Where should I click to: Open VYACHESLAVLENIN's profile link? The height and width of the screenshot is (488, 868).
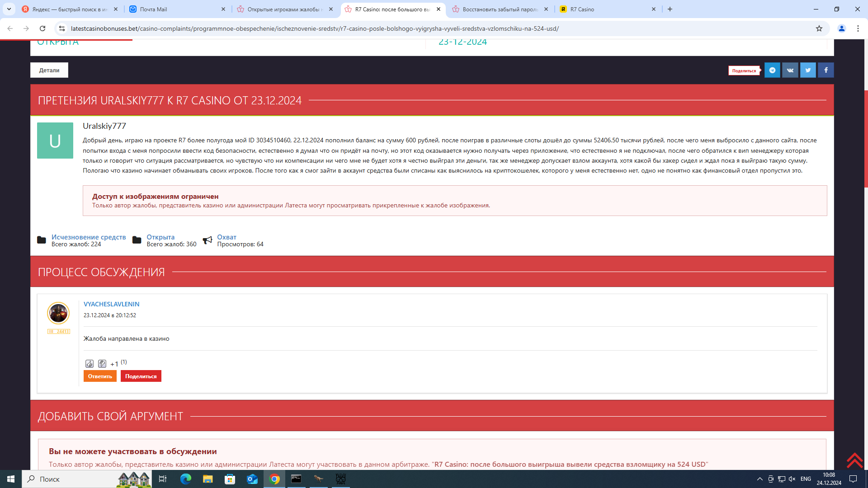click(x=112, y=304)
